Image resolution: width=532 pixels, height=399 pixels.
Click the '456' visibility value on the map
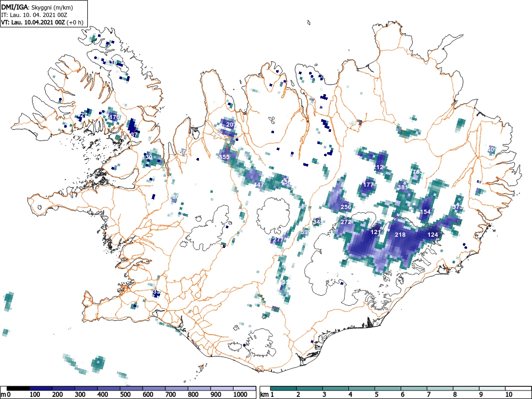click(286, 182)
